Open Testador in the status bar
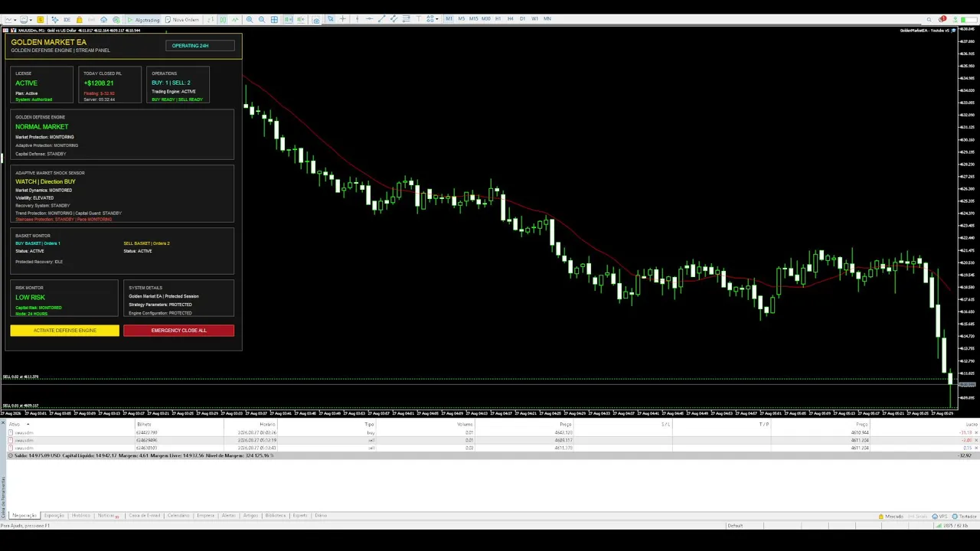This screenshot has width=980, height=551. tap(963, 517)
